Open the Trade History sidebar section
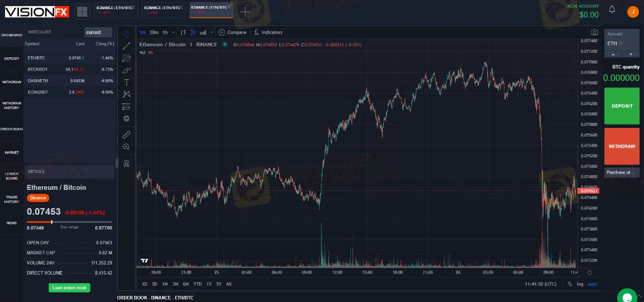This screenshot has width=644, height=302. click(11, 199)
